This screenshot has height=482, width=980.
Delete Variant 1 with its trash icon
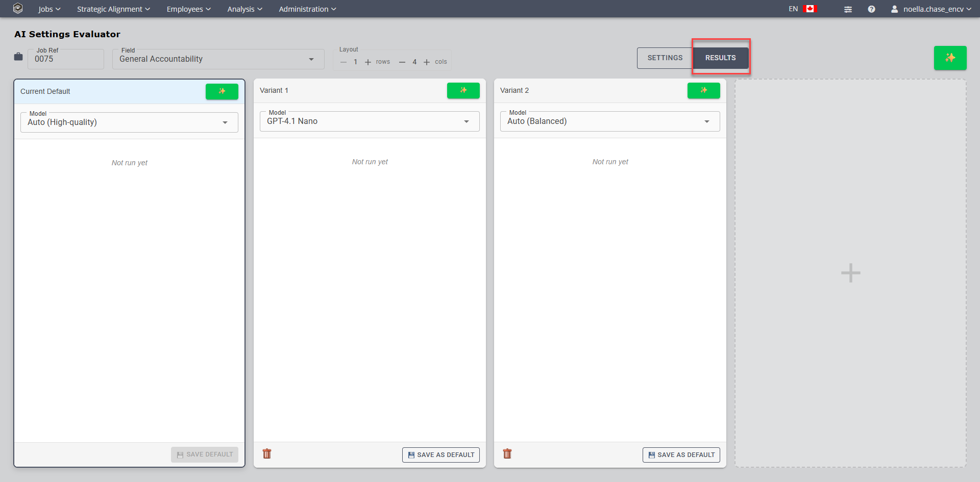click(x=266, y=453)
